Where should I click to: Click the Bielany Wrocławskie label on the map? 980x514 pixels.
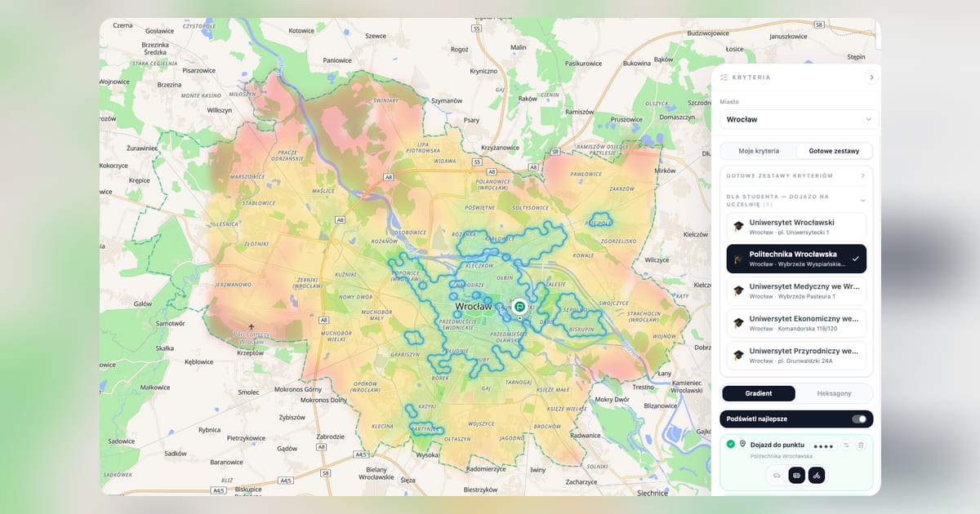(376, 474)
